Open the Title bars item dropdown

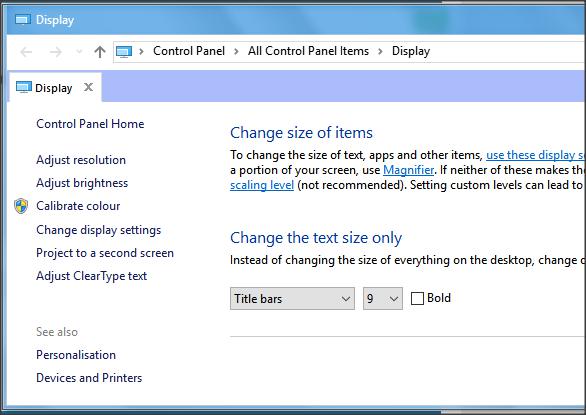pos(292,298)
